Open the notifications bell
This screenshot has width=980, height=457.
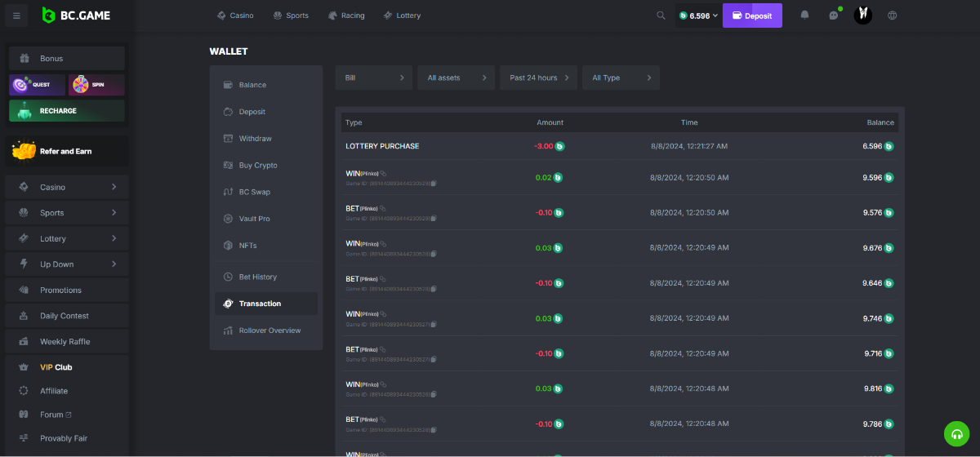coord(804,16)
